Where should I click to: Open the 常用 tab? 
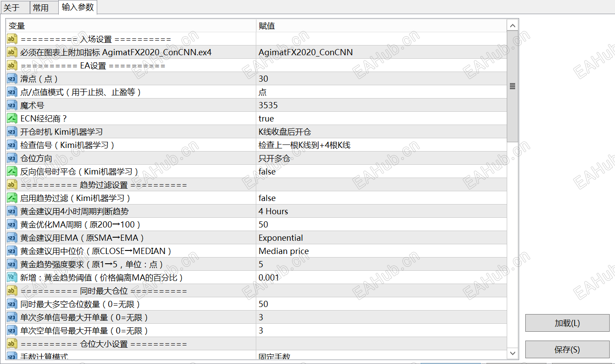[44, 8]
